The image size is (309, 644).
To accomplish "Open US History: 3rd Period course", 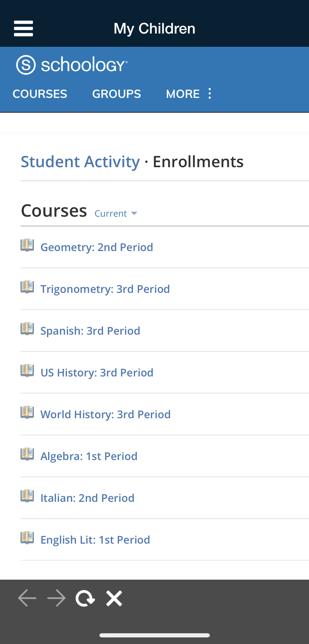I will 97,373.
